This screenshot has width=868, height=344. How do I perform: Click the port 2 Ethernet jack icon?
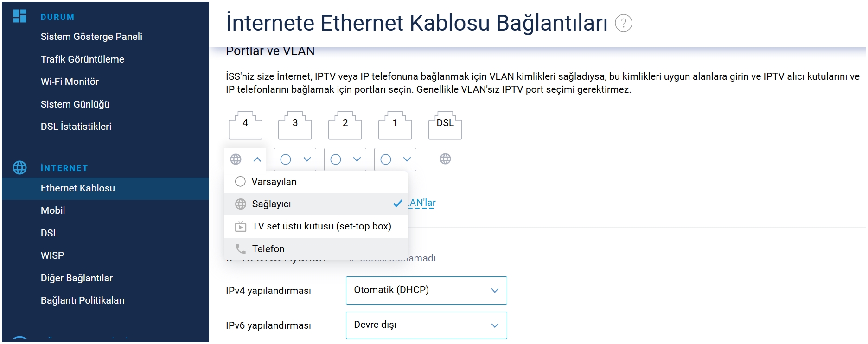click(x=345, y=125)
